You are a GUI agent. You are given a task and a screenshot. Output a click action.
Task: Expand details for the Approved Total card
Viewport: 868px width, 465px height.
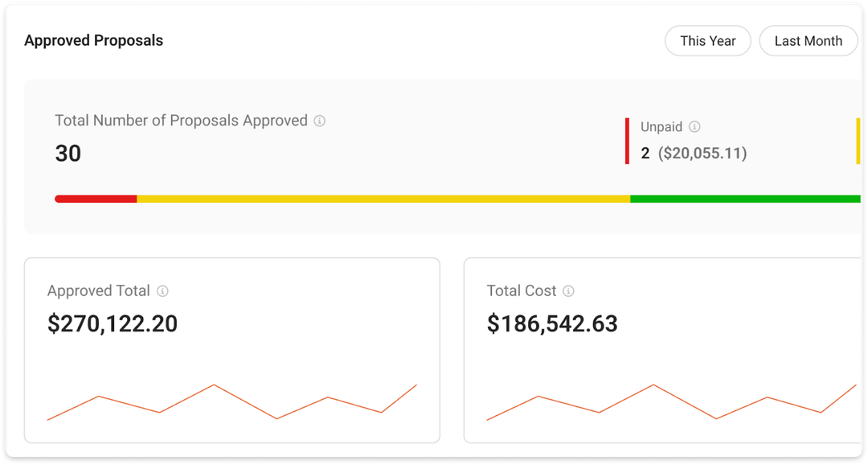coord(232,348)
